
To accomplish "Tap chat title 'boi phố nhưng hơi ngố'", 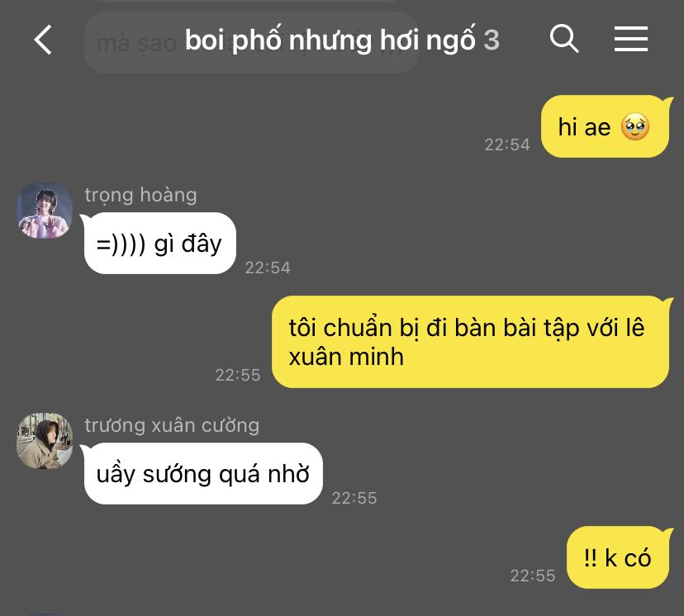I will pos(330,40).
